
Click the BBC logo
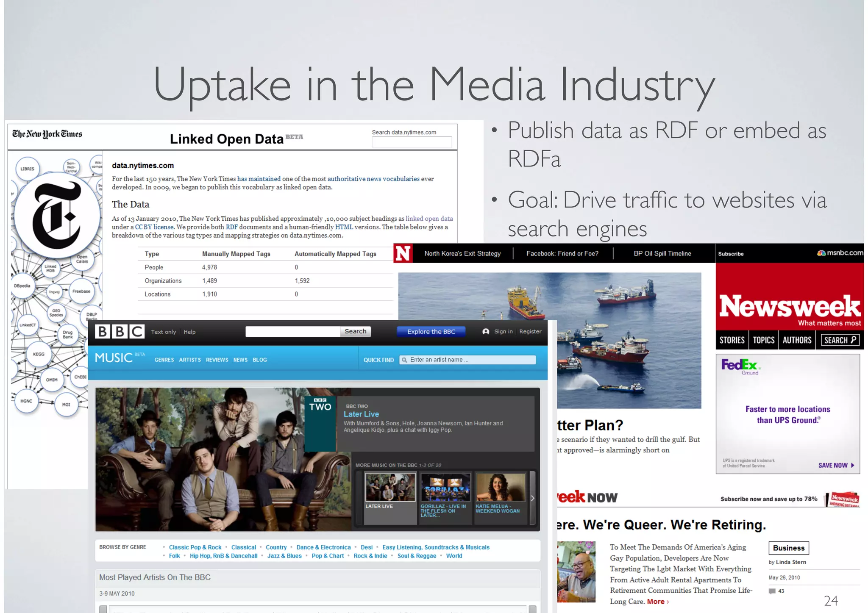coord(120,331)
